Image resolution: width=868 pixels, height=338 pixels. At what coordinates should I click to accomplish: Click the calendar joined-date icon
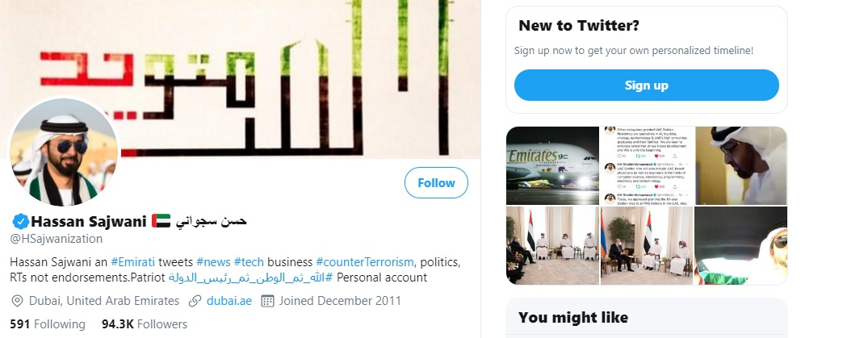coord(267,301)
